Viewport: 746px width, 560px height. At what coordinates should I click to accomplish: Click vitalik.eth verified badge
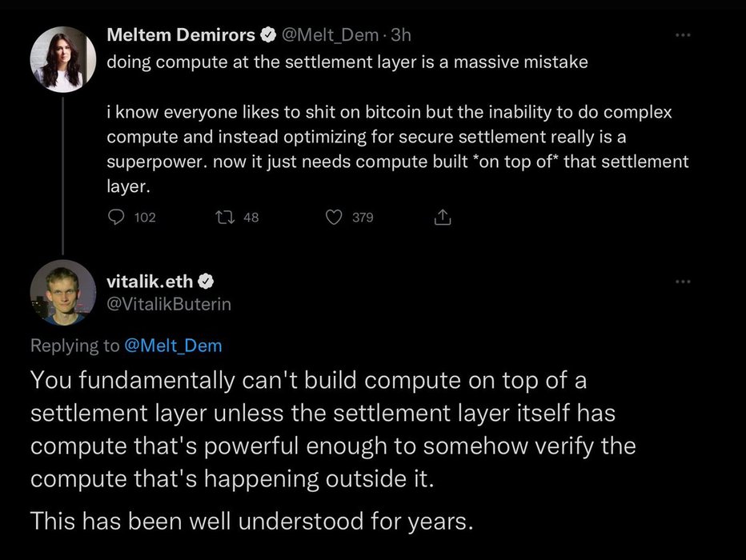tap(205, 282)
